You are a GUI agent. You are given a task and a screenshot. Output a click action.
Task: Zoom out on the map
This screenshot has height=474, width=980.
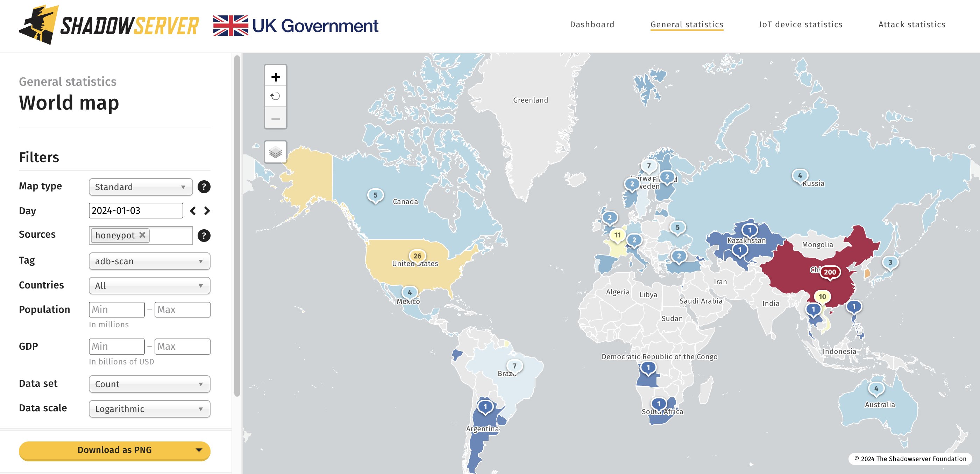[276, 119]
